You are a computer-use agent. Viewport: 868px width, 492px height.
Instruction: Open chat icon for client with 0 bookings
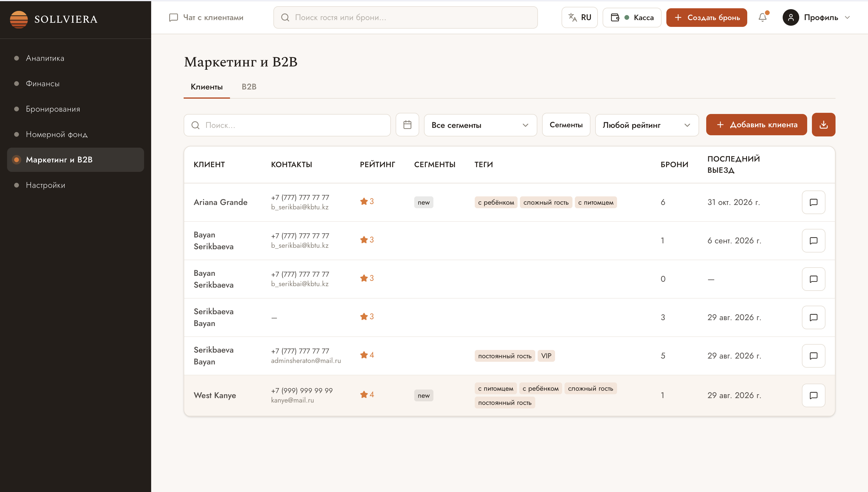point(813,279)
